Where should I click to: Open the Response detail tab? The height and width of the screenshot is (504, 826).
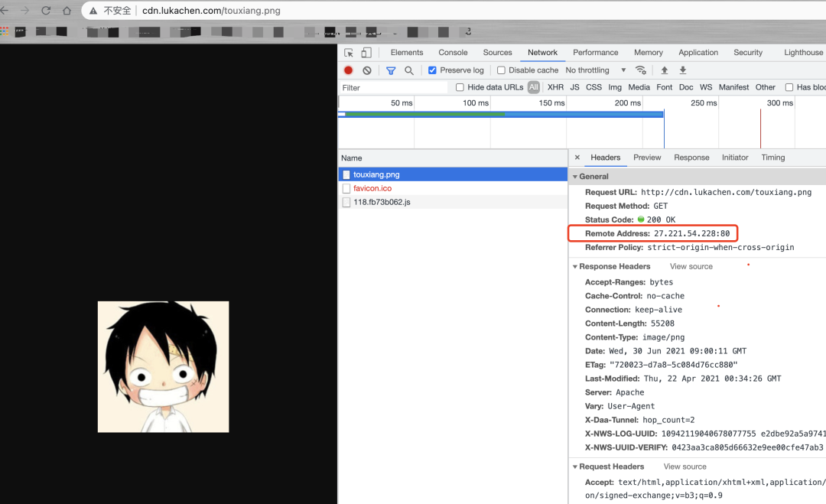691,158
